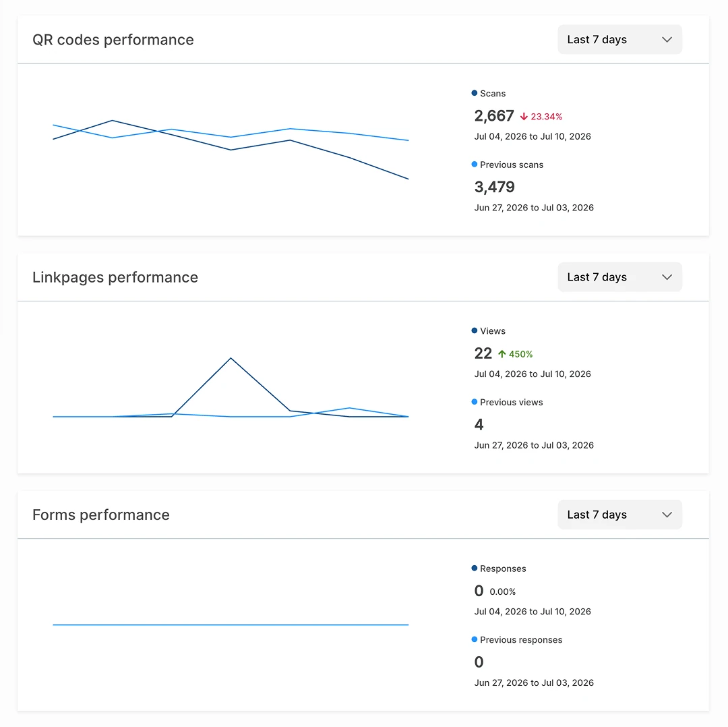The width and height of the screenshot is (728, 727).
Task: Click the Scans legend dark blue dot
Action: coord(474,93)
